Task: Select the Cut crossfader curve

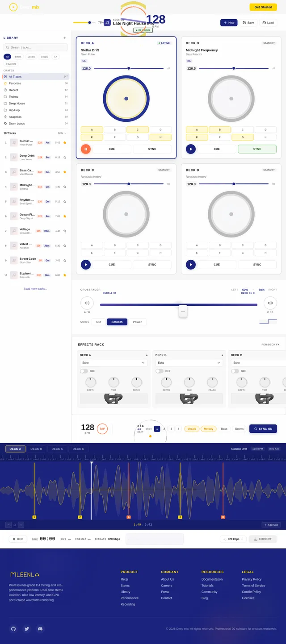Action: pos(99,322)
